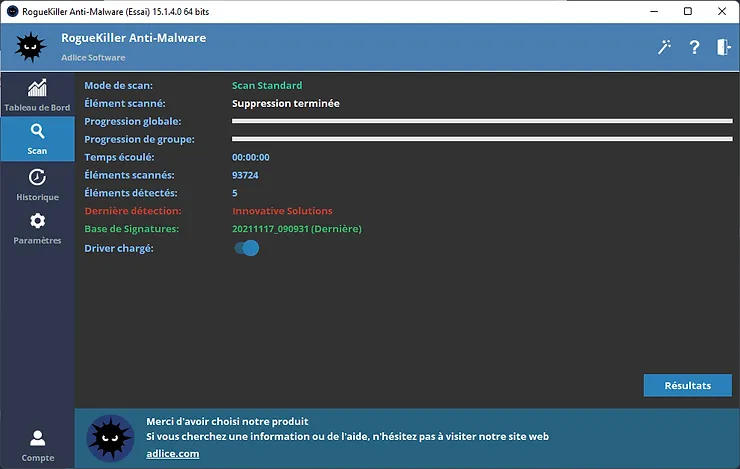Open help via question mark icon

(694, 47)
